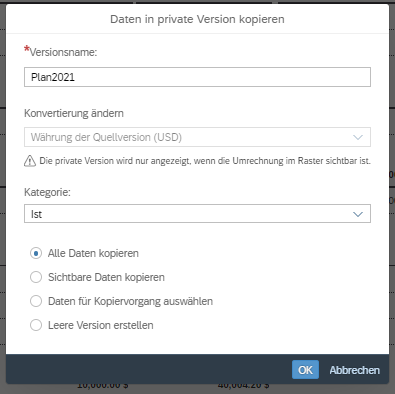Select the Alle Daten kopieren radio button
The image size is (395, 394).
pyautogui.click(x=36, y=253)
